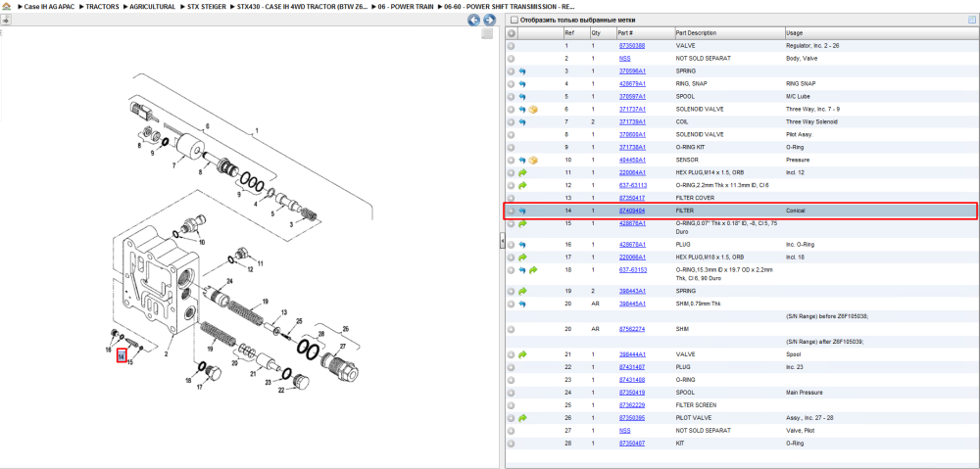Open the parts list options icon at far right

click(972, 20)
